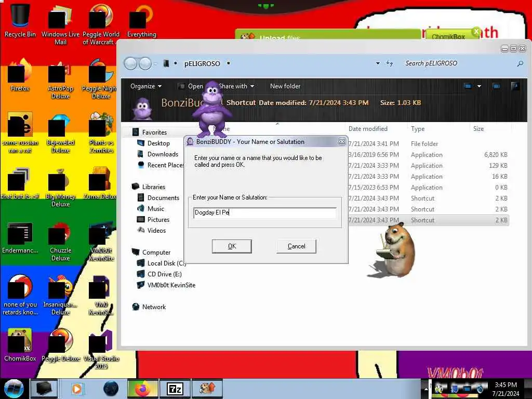Image resolution: width=532 pixels, height=399 pixels.
Task: Open the Bejeweled Deluxe desktop icon
Action: (x=60, y=133)
